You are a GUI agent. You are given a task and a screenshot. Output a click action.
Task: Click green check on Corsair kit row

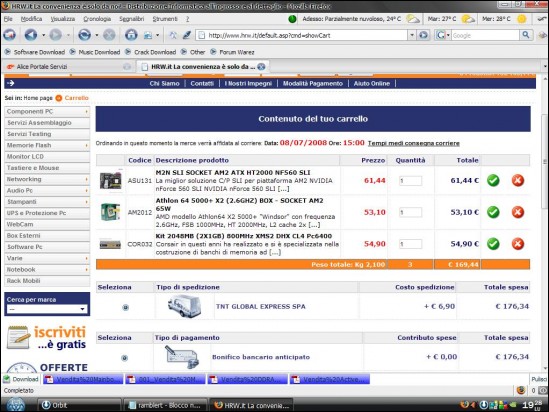coord(493,244)
